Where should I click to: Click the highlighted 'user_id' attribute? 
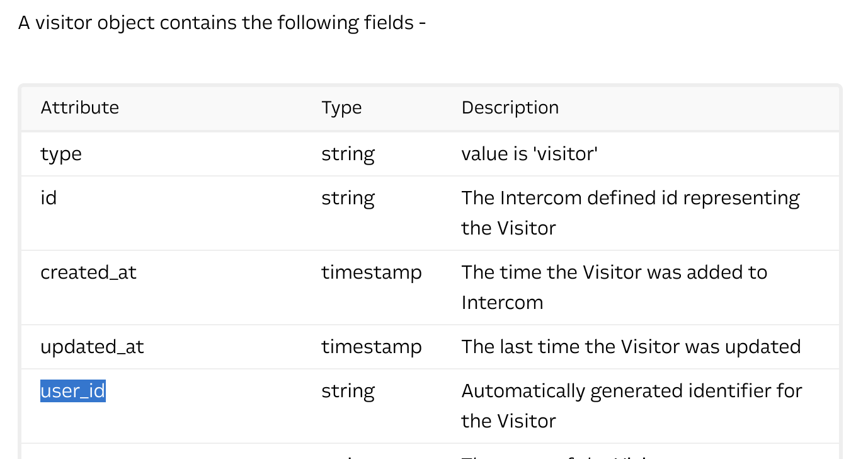tap(72, 391)
